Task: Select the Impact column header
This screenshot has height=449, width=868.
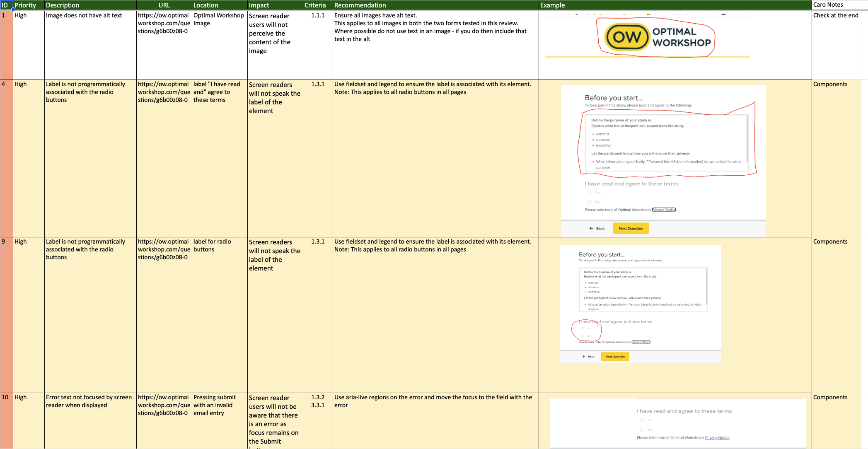Action: 275,5
